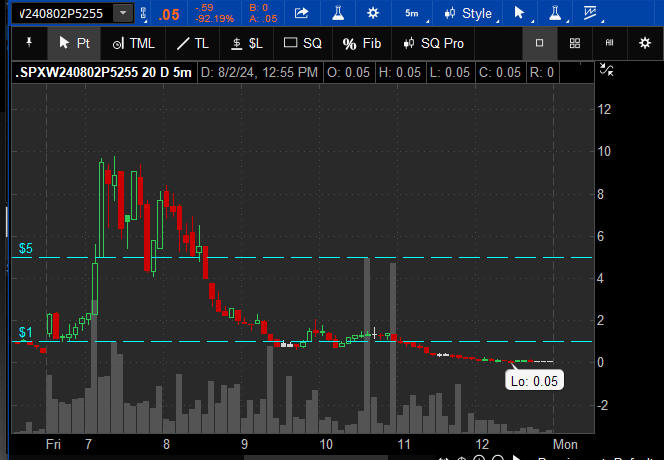Image resolution: width=664 pixels, height=460 pixels.
Task: Select the $L price level tool
Action: [247, 43]
